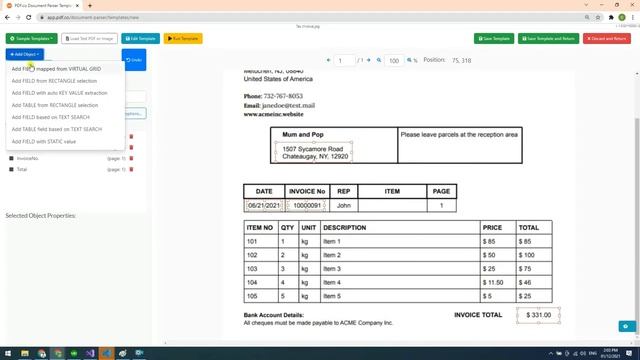The height and width of the screenshot is (360, 640).
Task: Click the page number input field
Action: (x=344, y=60)
